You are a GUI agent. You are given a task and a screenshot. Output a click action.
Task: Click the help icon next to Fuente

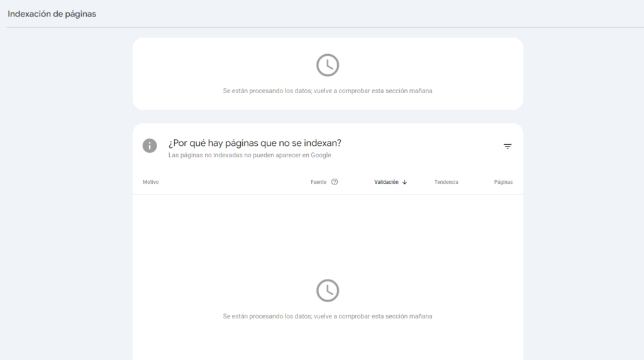point(335,182)
